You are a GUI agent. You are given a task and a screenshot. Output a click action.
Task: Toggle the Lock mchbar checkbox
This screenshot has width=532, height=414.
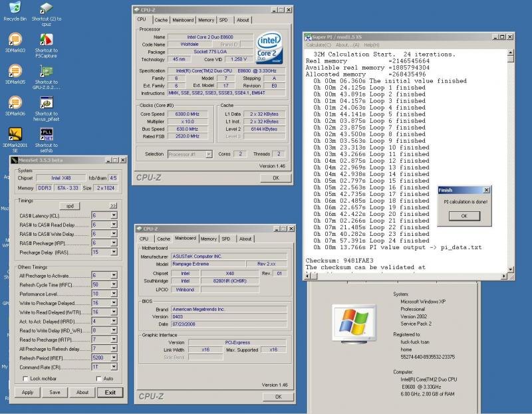tap(25, 378)
